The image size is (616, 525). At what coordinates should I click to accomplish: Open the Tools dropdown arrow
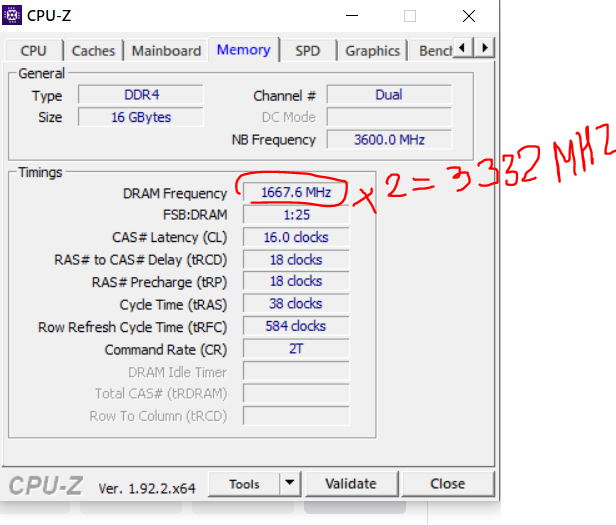(x=290, y=483)
